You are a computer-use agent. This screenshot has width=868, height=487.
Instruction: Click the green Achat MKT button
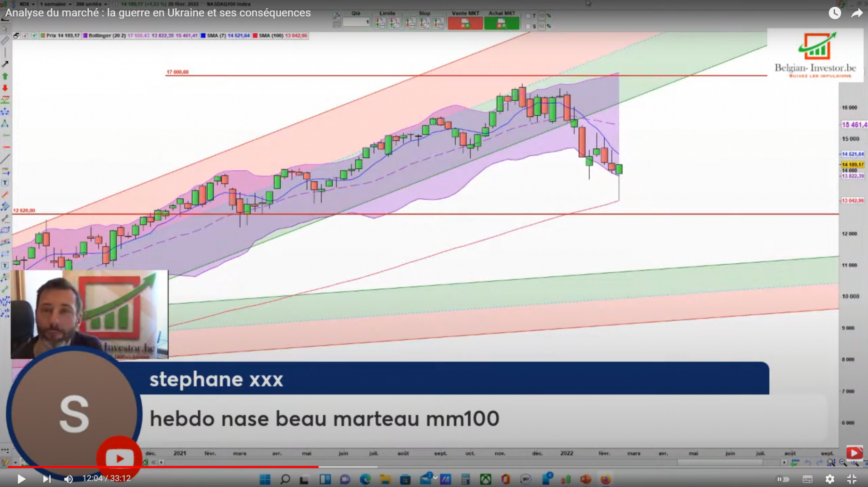click(x=502, y=23)
